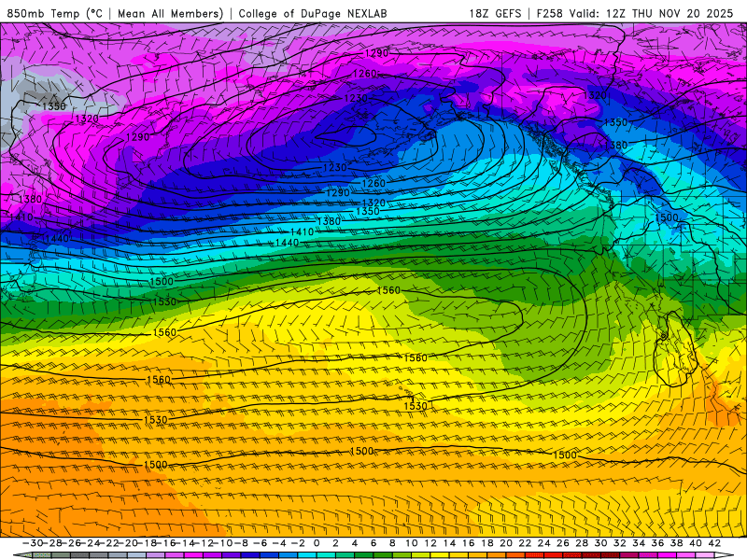
Task: Click the 16 value on the temperature legend
Action: 469,543
